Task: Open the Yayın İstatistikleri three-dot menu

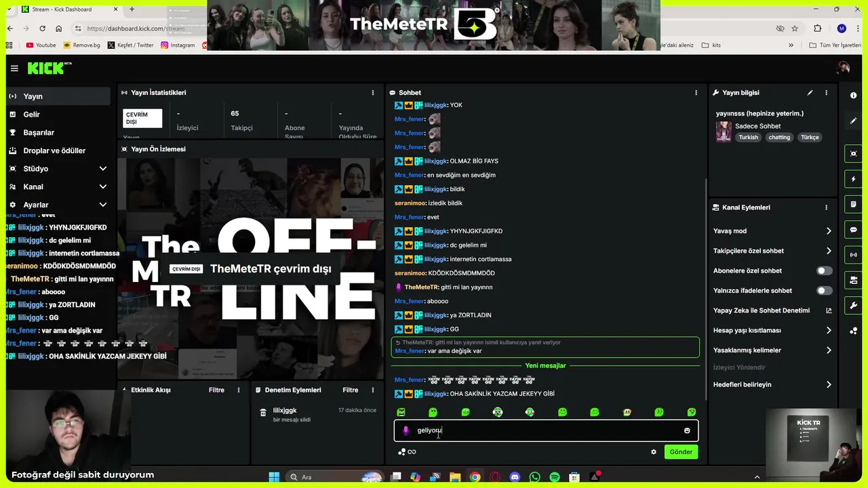Action: [x=372, y=93]
